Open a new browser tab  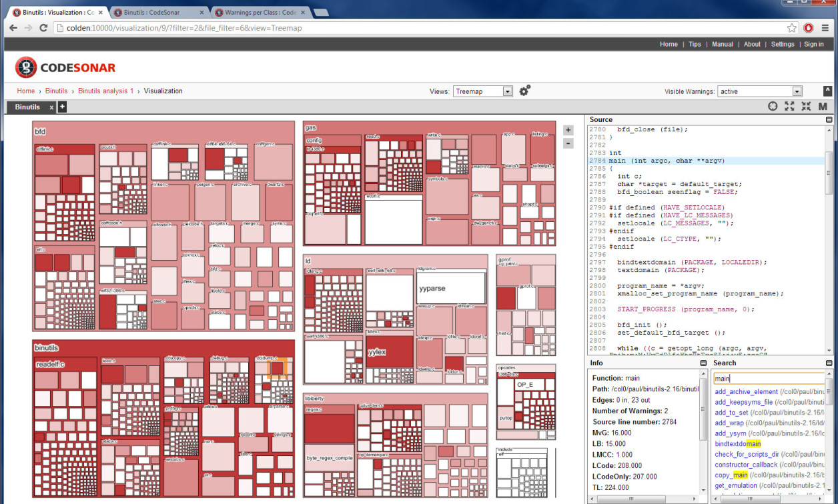[x=320, y=13]
